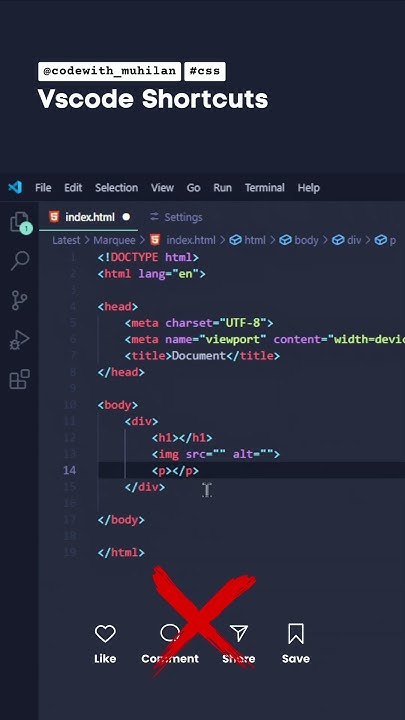Click the Save bookmark icon
This screenshot has height=720, width=405.
tap(296, 633)
